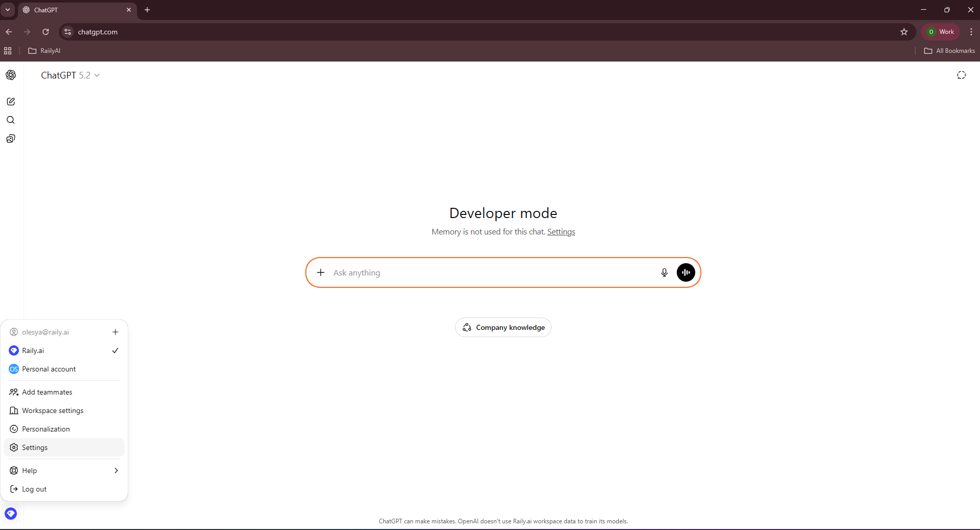View site information icon in address bar
The height and width of the screenshot is (530, 980).
68,32
